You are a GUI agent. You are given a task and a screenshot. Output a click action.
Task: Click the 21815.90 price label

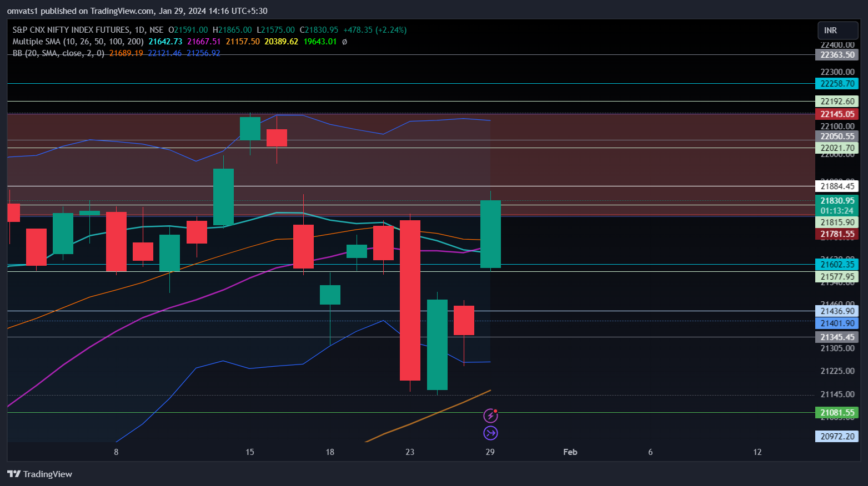click(837, 222)
